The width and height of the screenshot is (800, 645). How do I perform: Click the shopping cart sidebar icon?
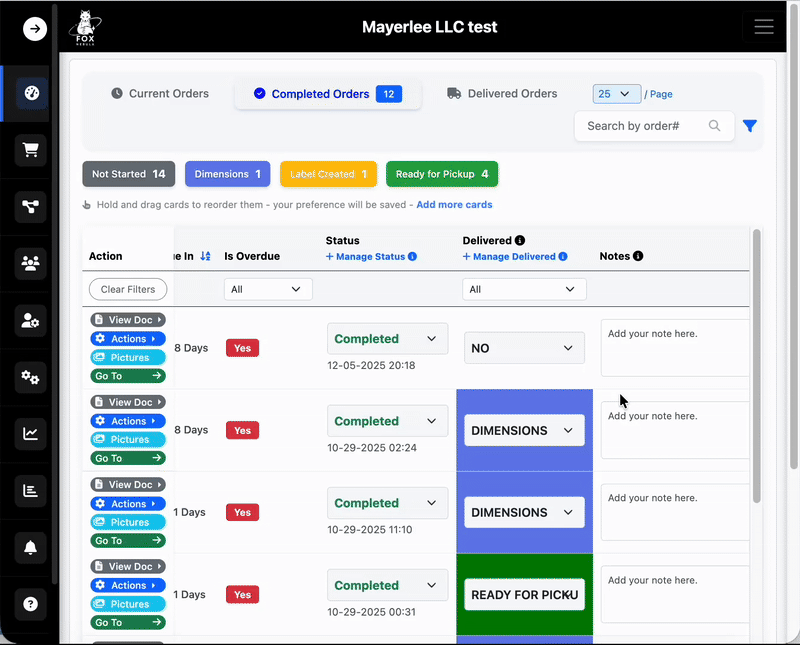point(31,150)
